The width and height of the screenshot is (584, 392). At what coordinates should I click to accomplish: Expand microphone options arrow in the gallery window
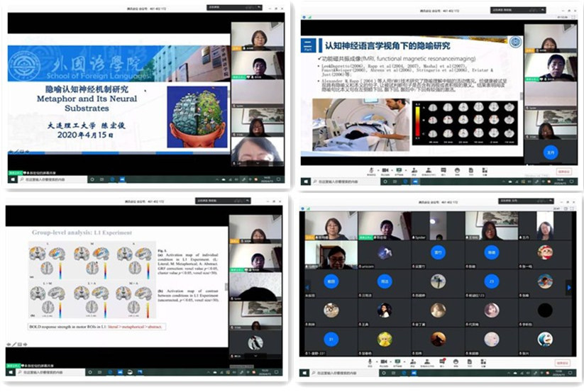coord(377,362)
